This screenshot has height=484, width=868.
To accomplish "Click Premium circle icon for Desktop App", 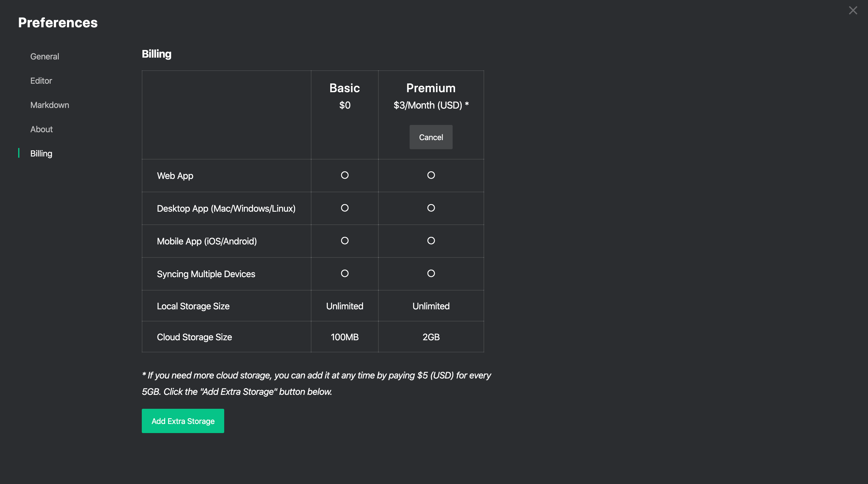I will [431, 208].
